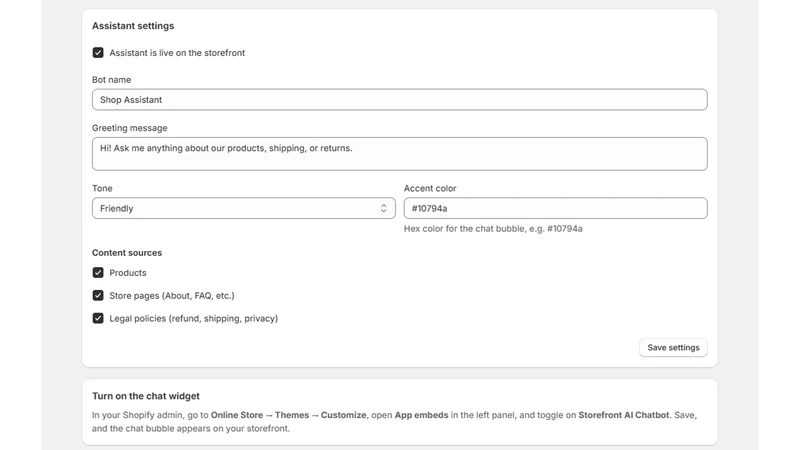Click the Content sources label
Image resolution: width=800 pixels, height=450 pixels.
click(127, 253)
